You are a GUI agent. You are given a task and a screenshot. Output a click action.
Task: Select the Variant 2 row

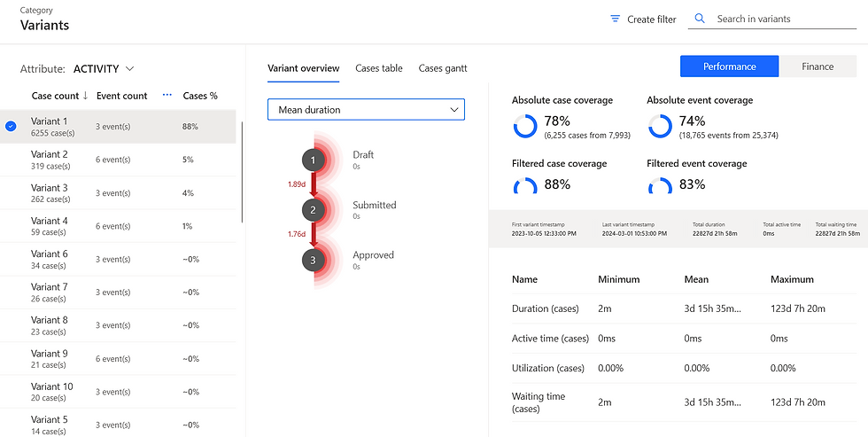pyautogui.click(x=120, y=160)
